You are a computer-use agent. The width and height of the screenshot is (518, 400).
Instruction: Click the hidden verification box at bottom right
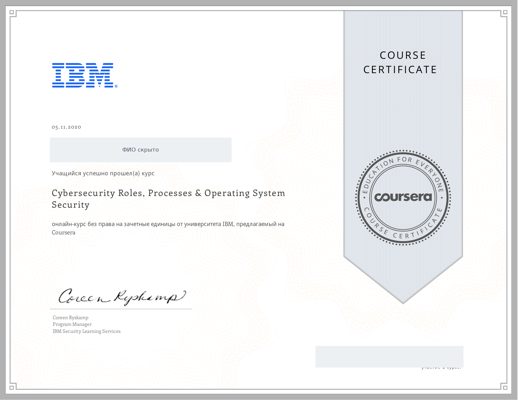pyautogui.click(x=389, y=357)
